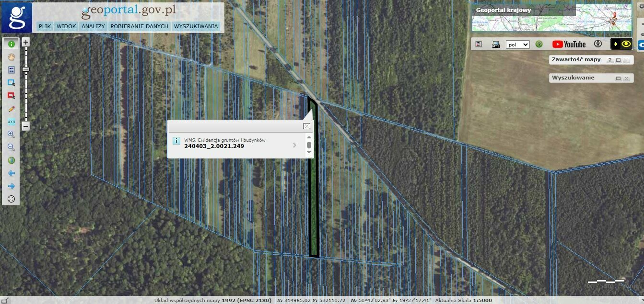This screenshot has width=644, height=304.
Task: Open the pol language dropdown
Action: click(517, 45)
